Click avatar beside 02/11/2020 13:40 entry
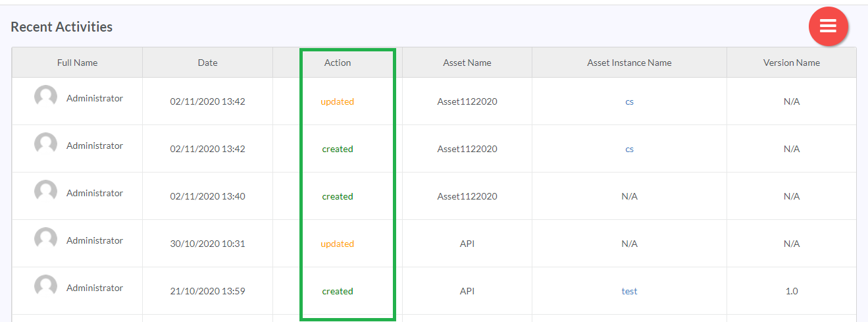 coord(46,192)
